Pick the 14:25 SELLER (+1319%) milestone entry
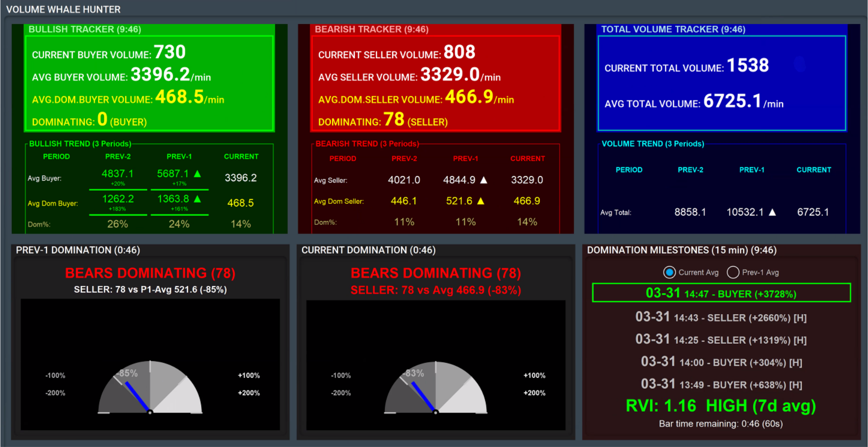 721,339
